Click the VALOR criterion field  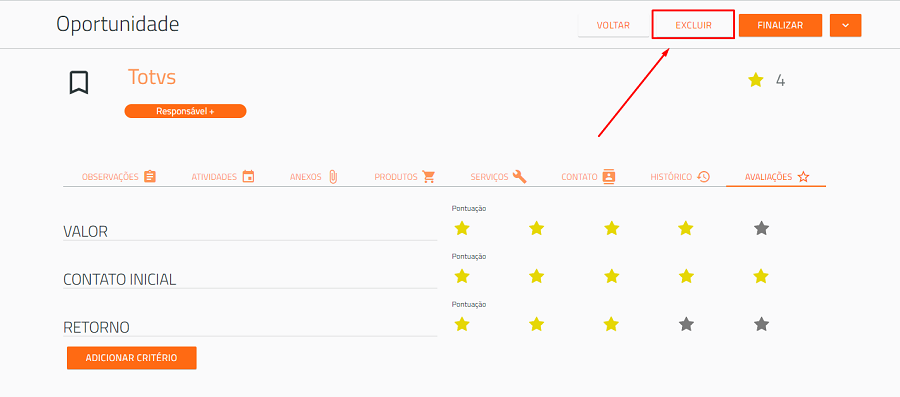tap(250, 231)
